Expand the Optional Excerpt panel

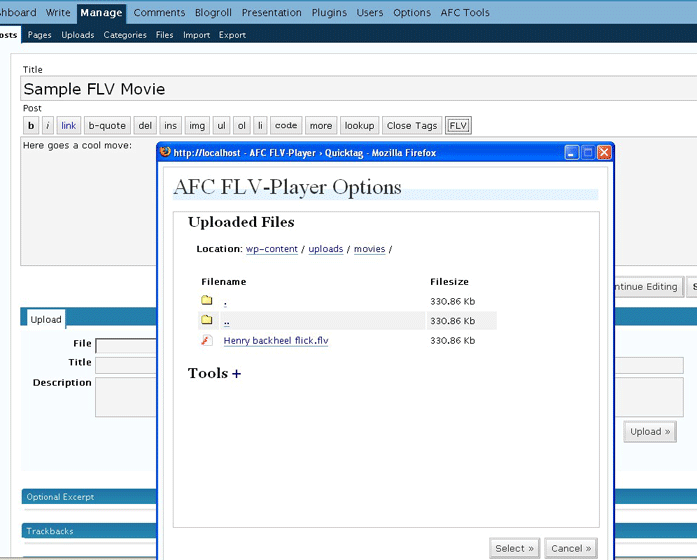89,497
